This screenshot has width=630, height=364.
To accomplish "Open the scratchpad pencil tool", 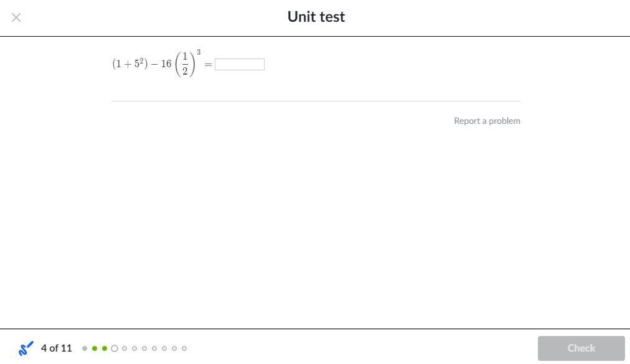I will pos(26,348).
